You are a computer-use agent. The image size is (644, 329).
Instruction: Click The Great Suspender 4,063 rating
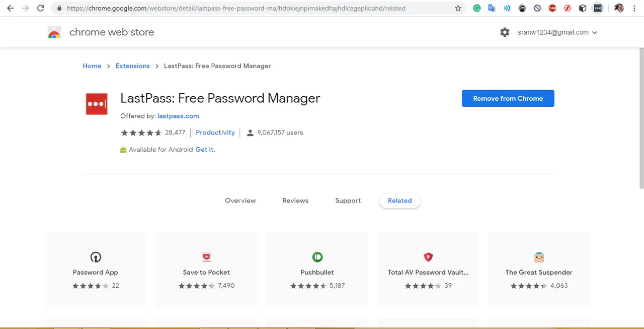[x=539, y=286]
